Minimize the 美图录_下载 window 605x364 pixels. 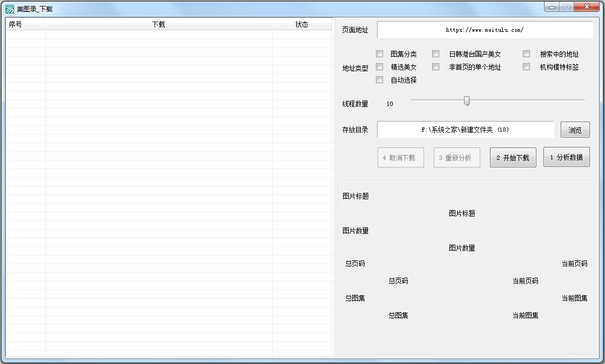(552, 7)
